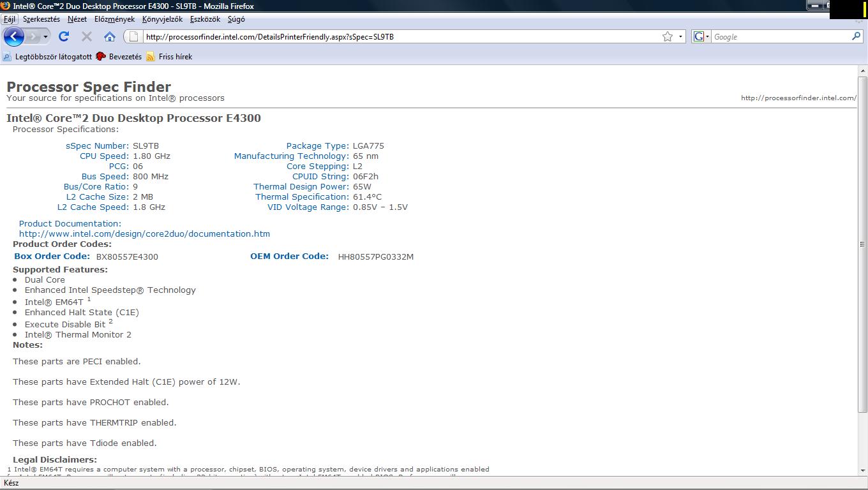Open the Könyvjelzők menu
Screen dimensions: 868x490
pos(163,19)
